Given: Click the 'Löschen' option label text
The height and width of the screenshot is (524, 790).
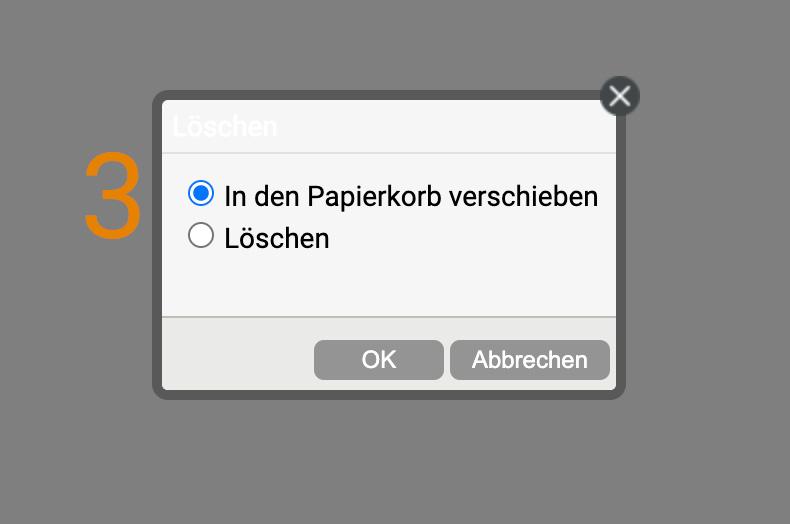Looking at the screenshot, I should (277, 238).
